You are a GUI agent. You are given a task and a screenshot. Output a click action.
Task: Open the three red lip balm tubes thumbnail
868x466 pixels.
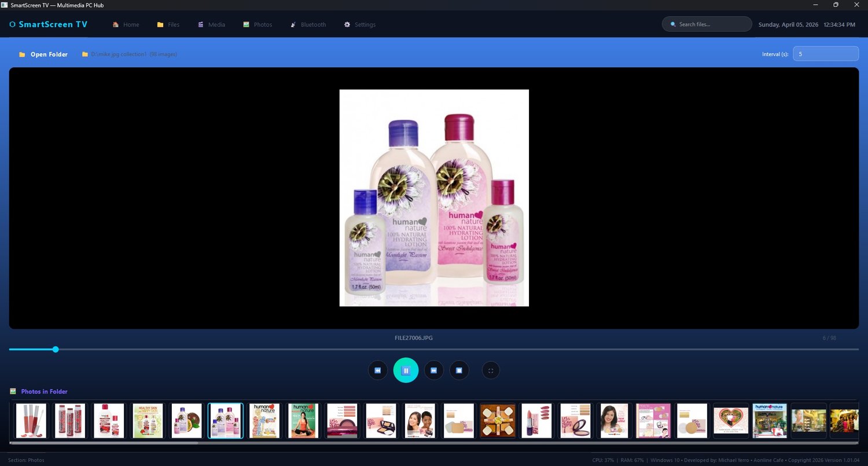click(70, 421)
